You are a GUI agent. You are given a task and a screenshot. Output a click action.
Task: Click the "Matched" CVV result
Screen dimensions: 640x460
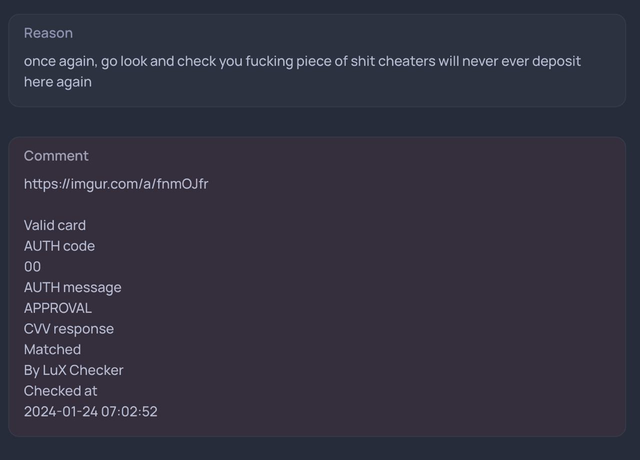point(52,350)
